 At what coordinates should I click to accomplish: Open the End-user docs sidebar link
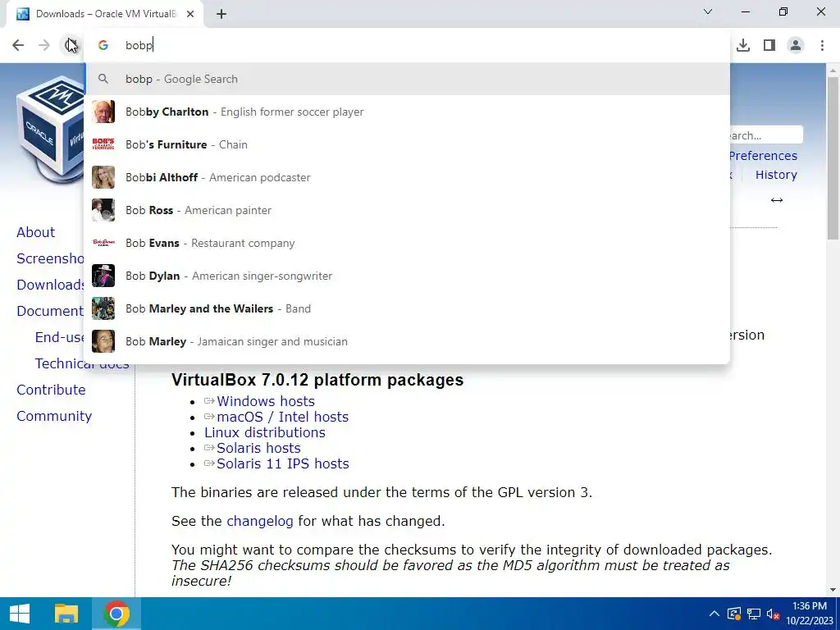tap(59, 337)
